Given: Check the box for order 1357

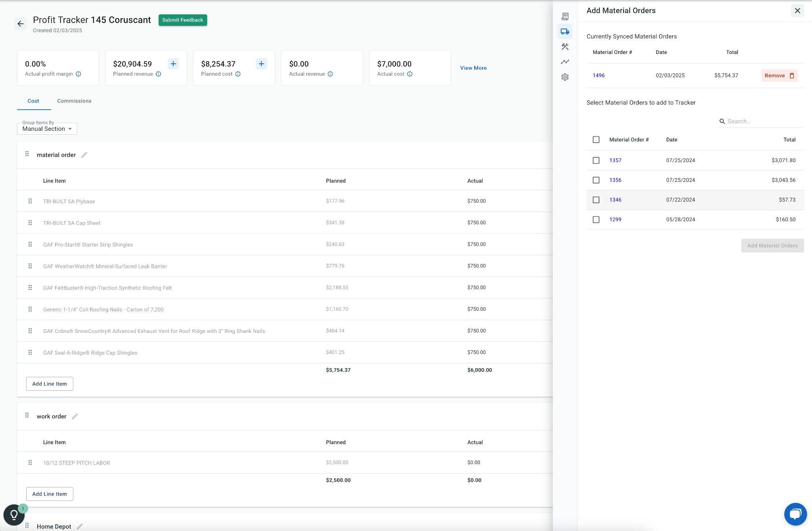Looking at the screenshot, I should [596, 160].
